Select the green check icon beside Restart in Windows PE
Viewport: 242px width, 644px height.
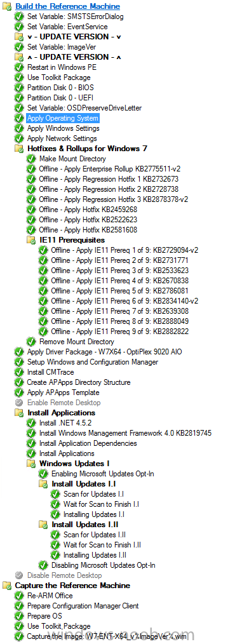[x=19, y=67]
